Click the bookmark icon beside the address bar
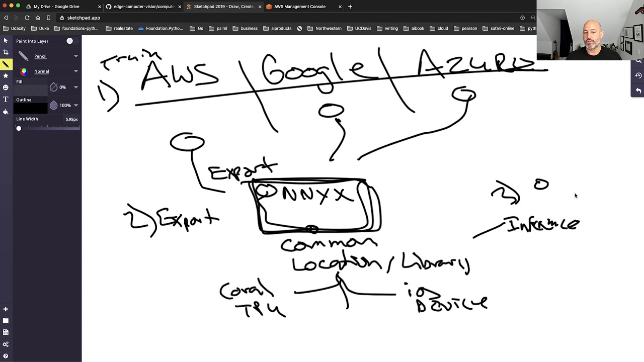 49,18
